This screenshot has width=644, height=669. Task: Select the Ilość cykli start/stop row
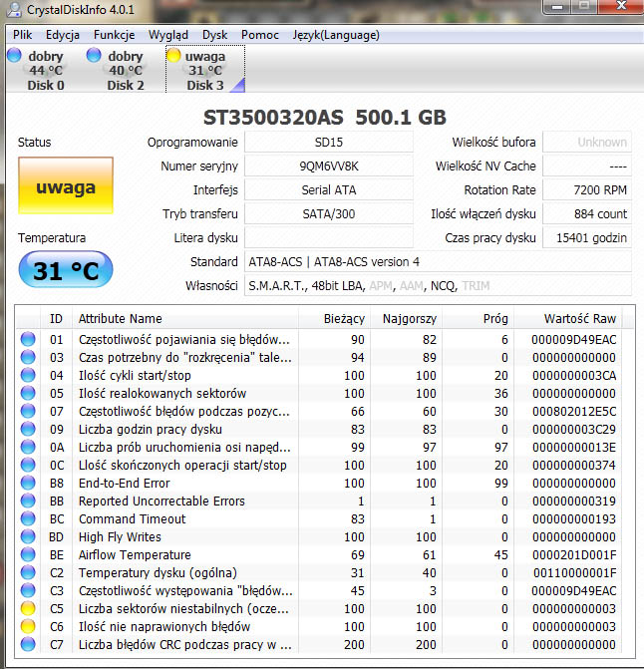(x=319, y=375)
